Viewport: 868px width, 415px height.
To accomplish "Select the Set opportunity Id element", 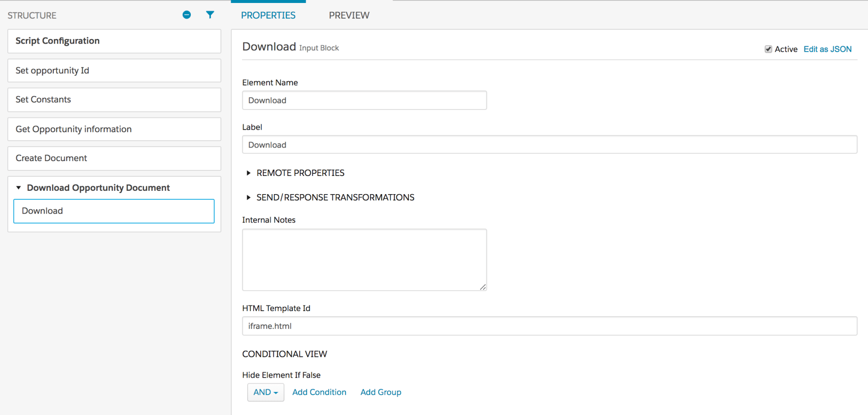I will click(x=114, y=70).
